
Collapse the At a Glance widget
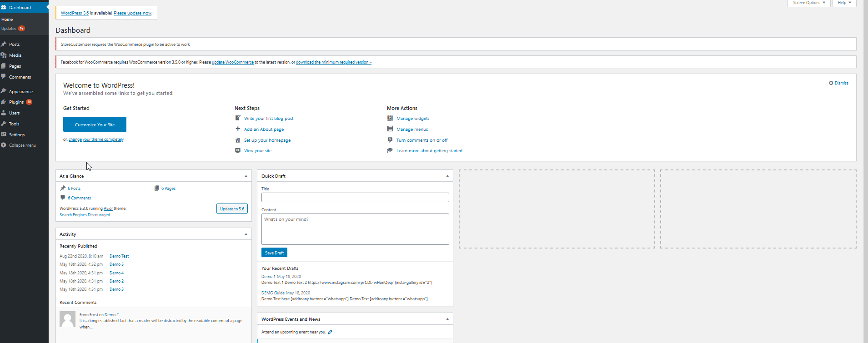tap(246, 176)
